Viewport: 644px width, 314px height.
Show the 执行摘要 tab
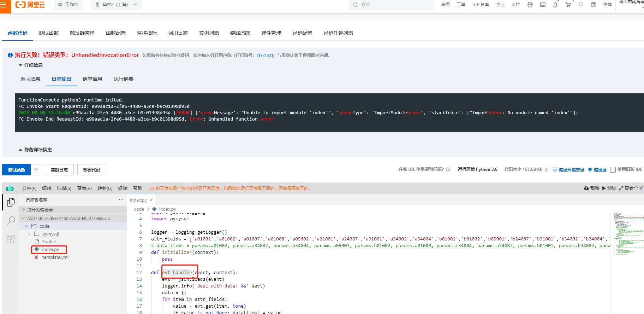tap(124, 79)
